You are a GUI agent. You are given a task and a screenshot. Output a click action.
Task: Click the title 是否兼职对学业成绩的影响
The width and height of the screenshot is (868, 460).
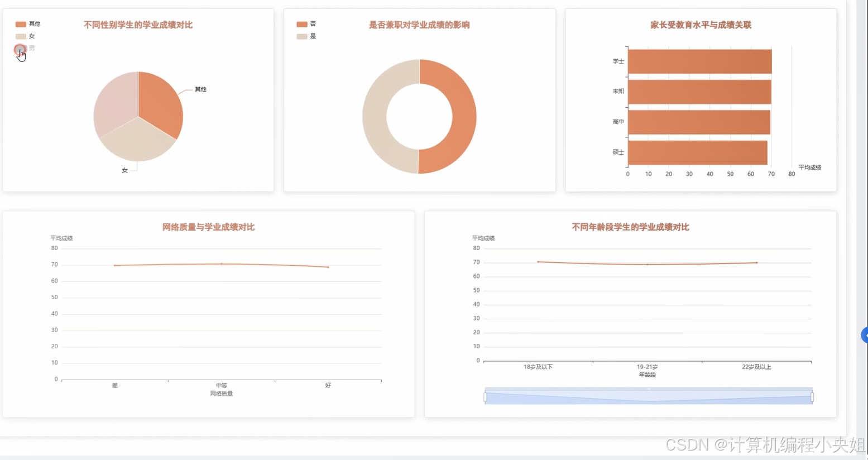[419, 25]
